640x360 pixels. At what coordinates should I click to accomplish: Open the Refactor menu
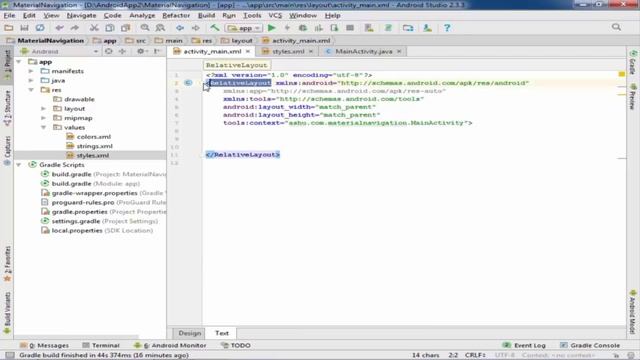point(176,16)
